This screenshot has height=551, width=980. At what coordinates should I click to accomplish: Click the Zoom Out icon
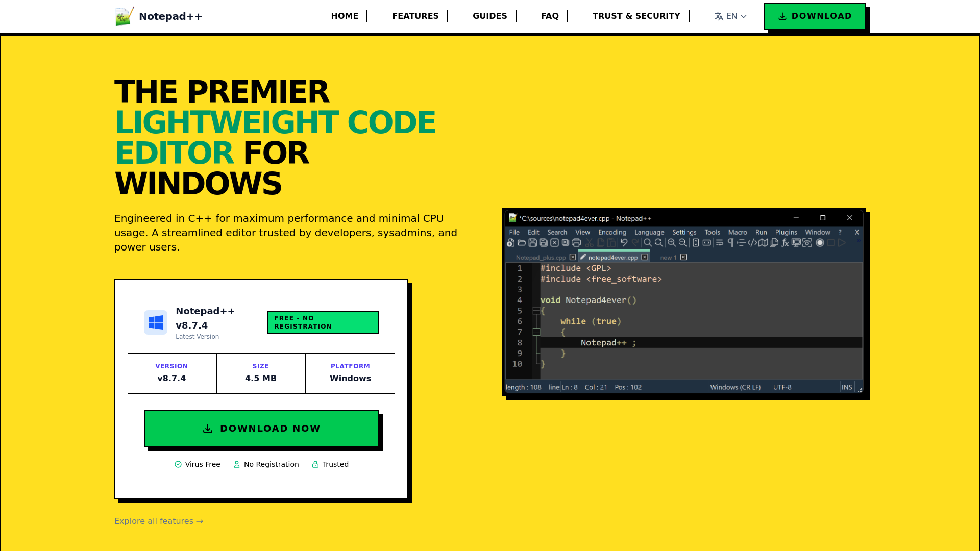[683, 243]
